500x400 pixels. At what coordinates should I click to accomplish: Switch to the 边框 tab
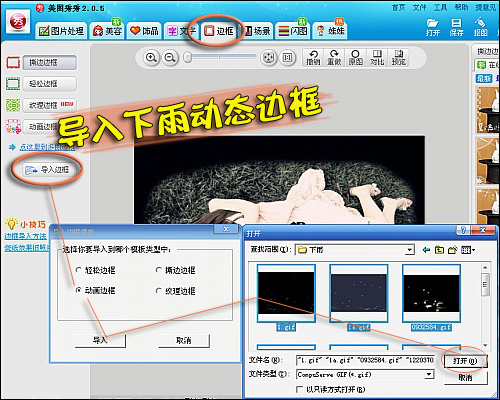pos(219,31)
